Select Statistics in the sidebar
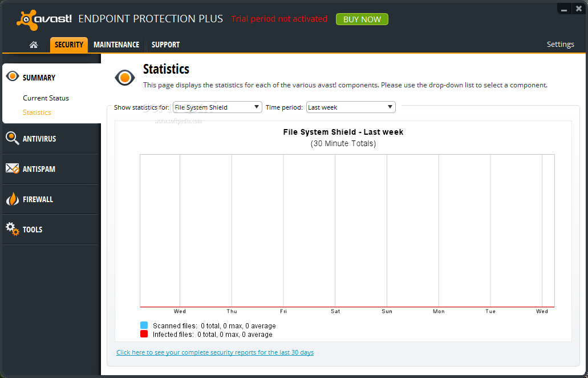 point(37,112)
